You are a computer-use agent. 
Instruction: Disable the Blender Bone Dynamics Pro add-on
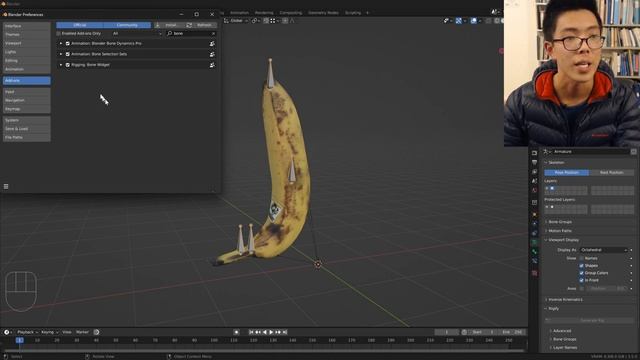[x=68, y=43]
